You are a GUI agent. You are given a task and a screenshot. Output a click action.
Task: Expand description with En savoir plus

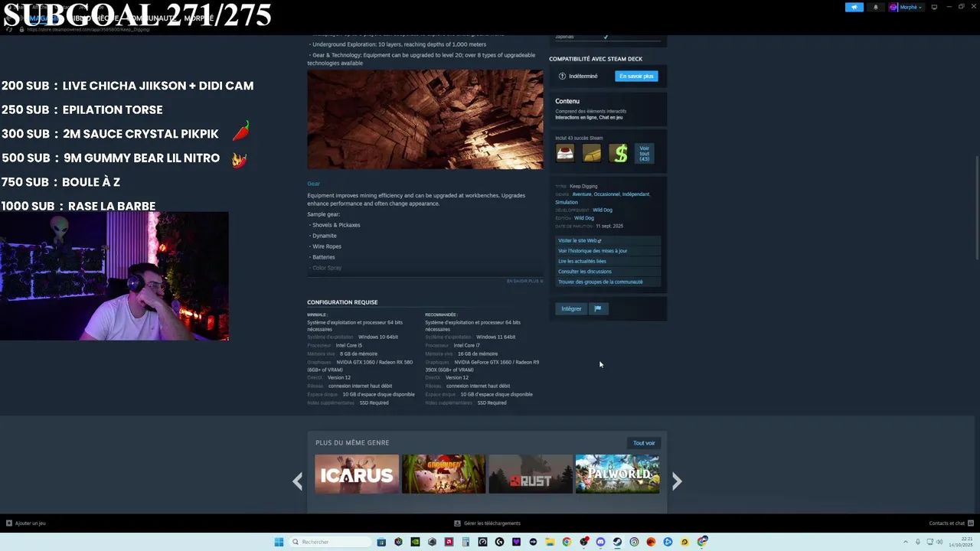point(524,281)
